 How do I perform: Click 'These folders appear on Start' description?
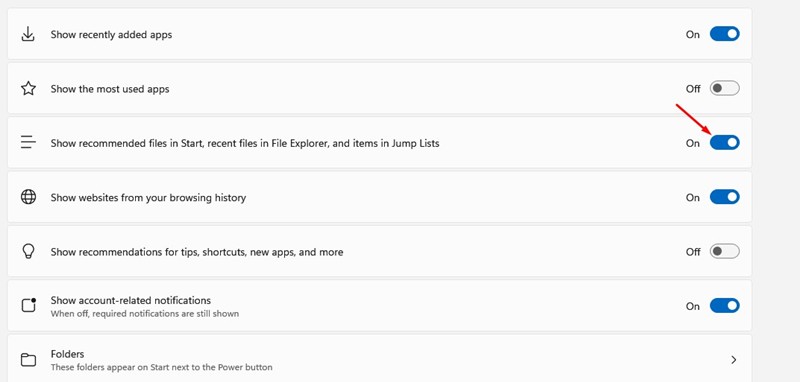click(161, 367)
